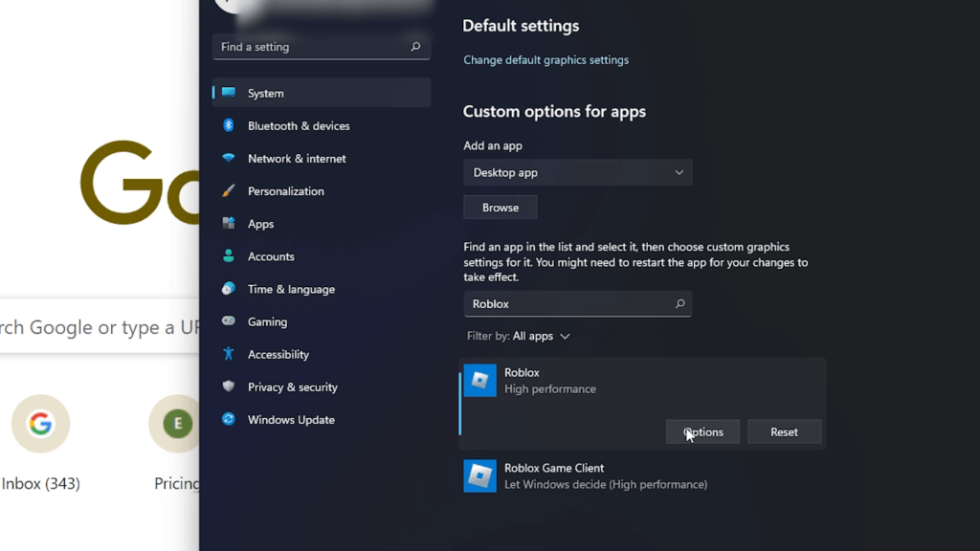Open the Desktop app dropdown
980x551 pixels.
click(577, 172)
